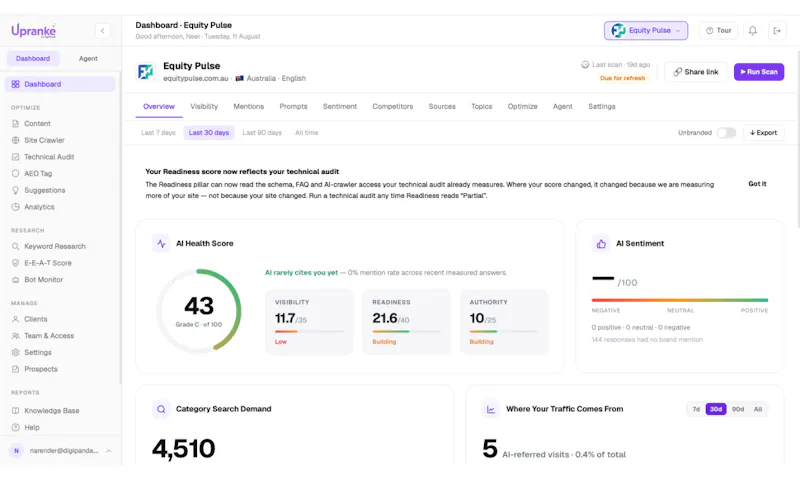Click the page vertical scrollbar
Viewport: 800px width, 479px height.
tap(797, 138)
